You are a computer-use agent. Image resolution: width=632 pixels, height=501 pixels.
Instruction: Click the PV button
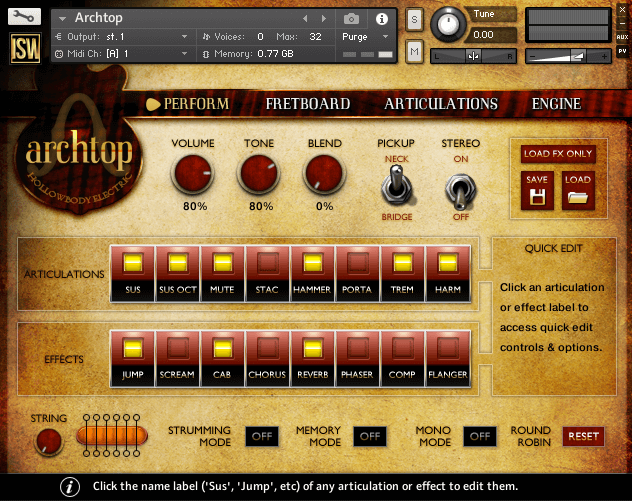622,51
